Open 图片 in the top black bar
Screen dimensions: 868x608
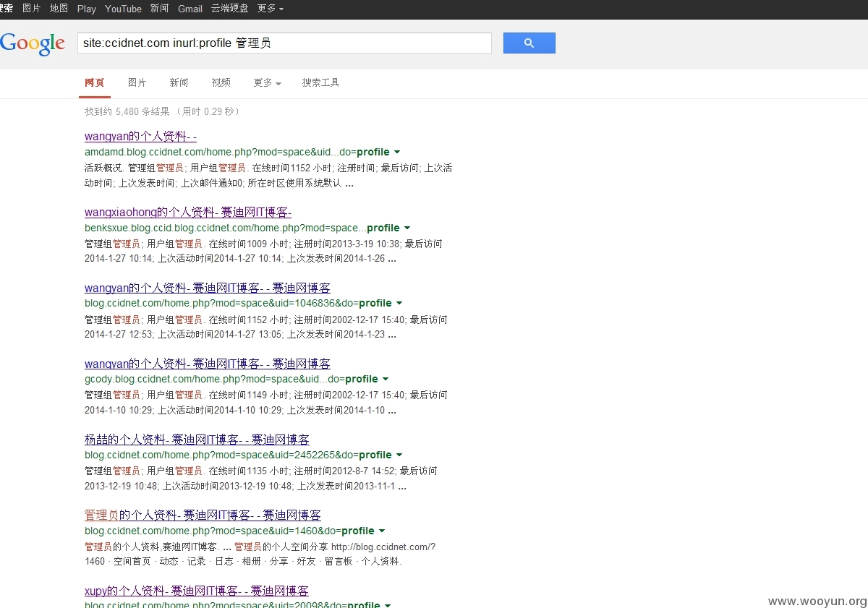click(x=32, y=9)
